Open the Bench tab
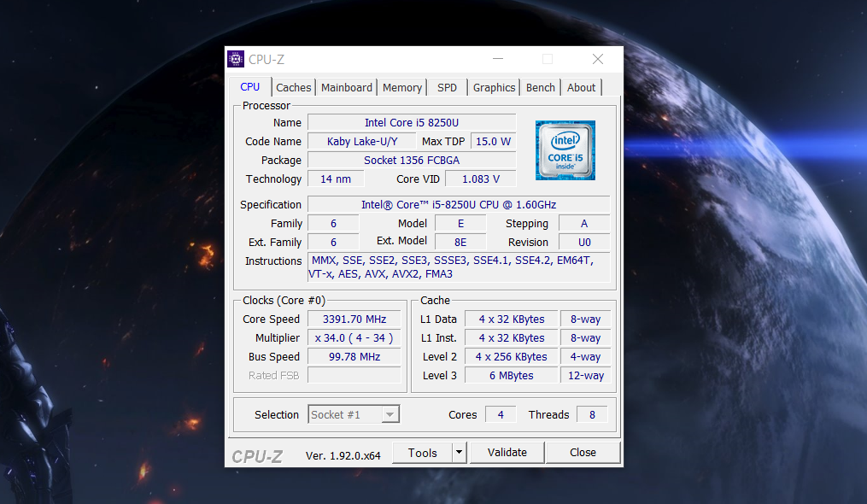Viewport: 867px width, 504px height. (540, 87)
